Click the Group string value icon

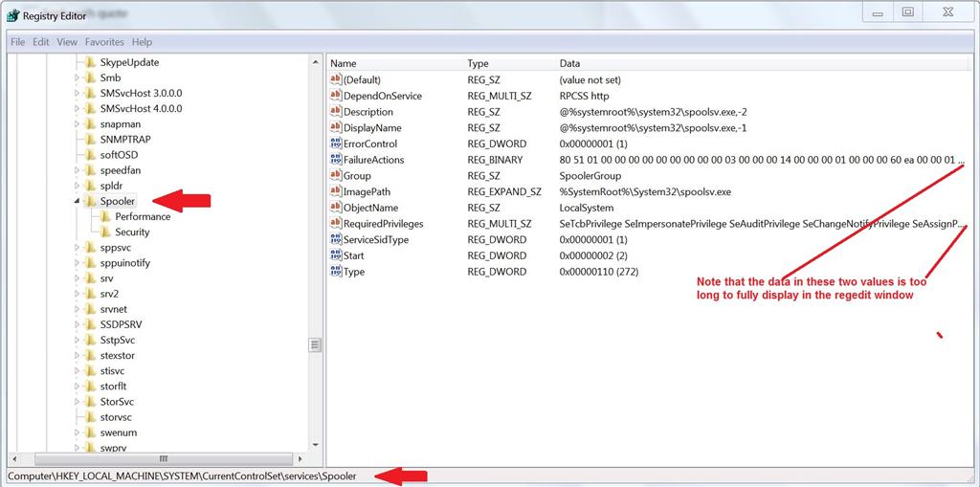(336, 176)
